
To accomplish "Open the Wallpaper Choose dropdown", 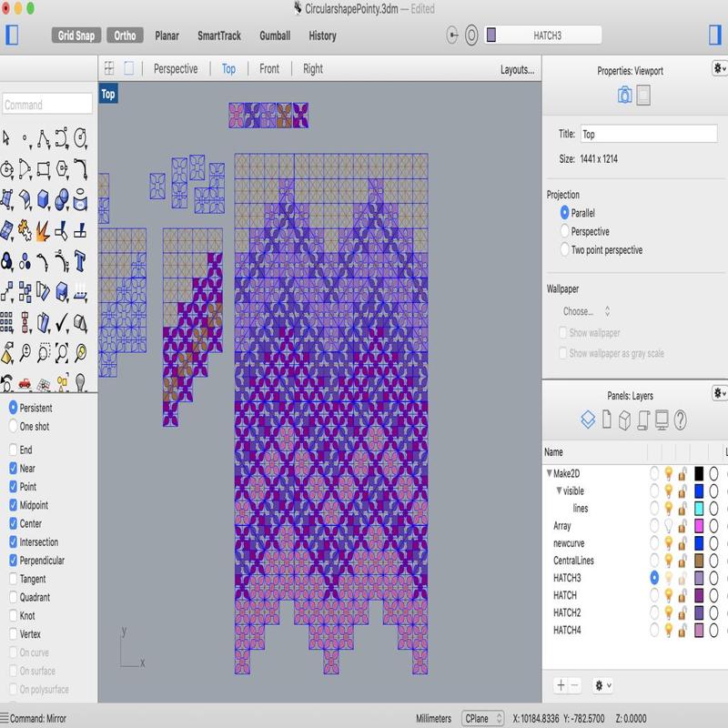I will coord(587,311).
